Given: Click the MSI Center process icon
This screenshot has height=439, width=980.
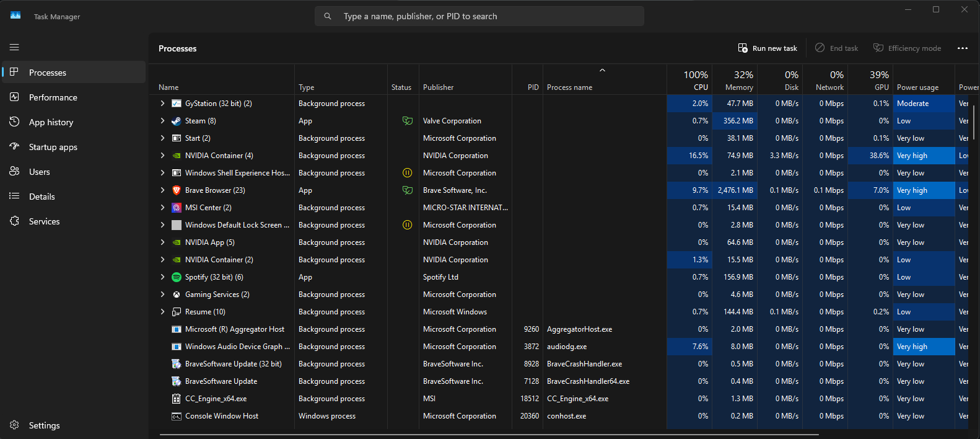Looking at the screenshot, I should coord(177,208).
